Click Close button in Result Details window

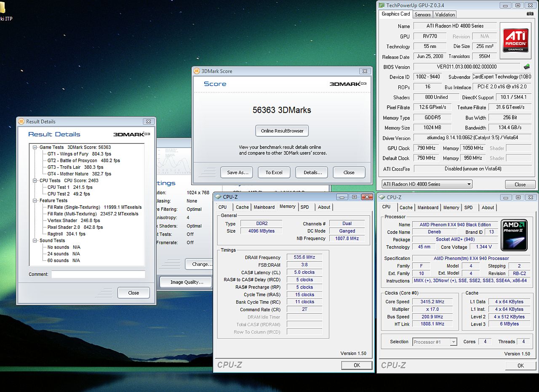[133, 293]
